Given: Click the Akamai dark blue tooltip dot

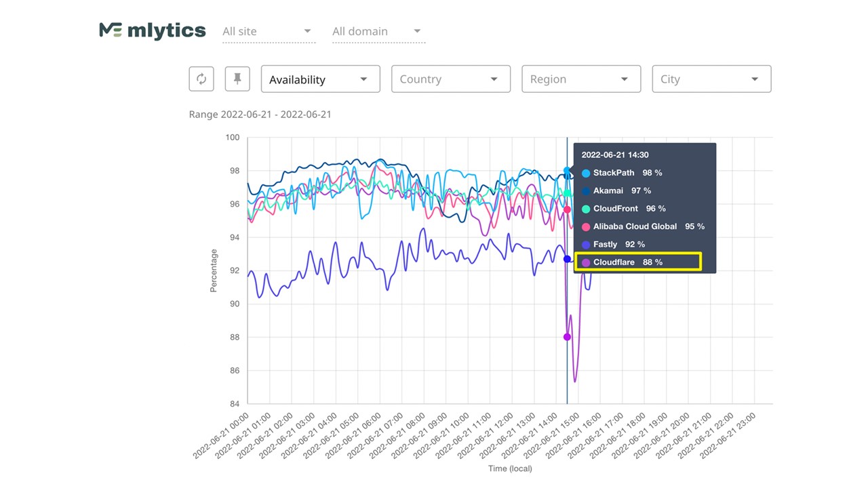Looking at the screenshot, I should click(x=586, y=191).
